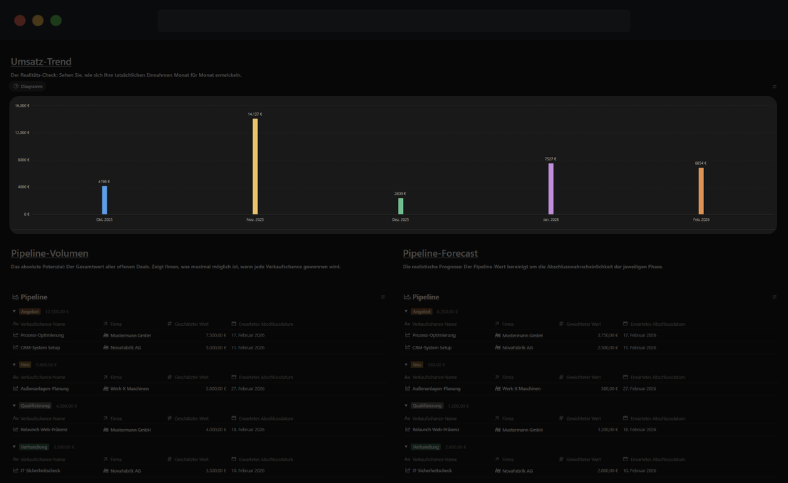Open Prozess-Optimierung in Pipeline-Volumen
The height and width of the screenshot is (483, 788).
(x=42, y=335)
